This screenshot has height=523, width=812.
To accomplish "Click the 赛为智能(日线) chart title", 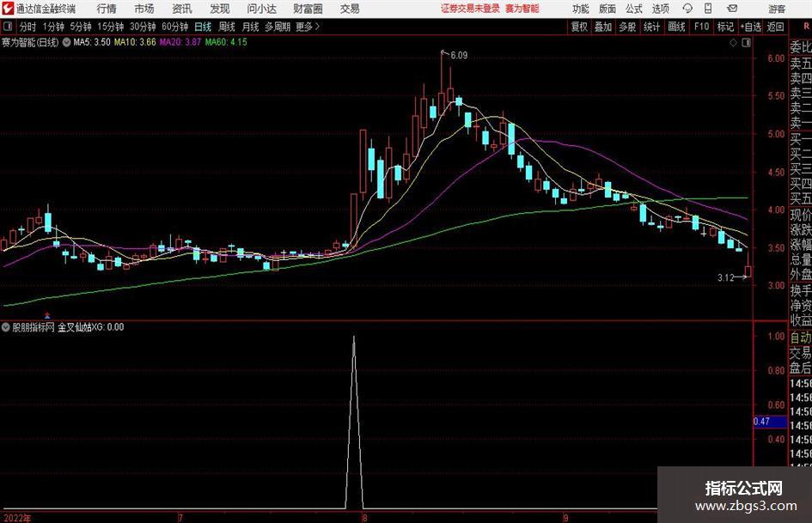I will click(30, 42).
